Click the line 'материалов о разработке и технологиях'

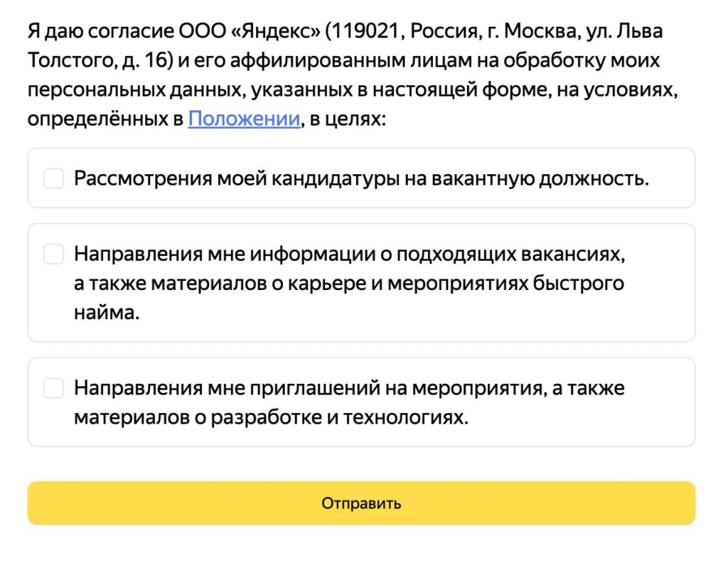point(271,418)
